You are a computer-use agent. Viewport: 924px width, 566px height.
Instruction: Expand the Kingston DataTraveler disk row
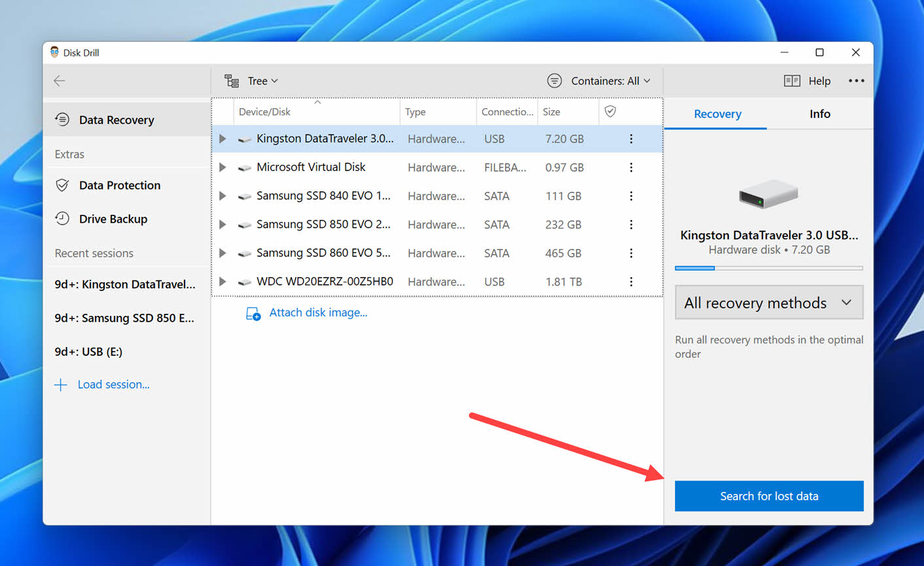pos(223,139)
